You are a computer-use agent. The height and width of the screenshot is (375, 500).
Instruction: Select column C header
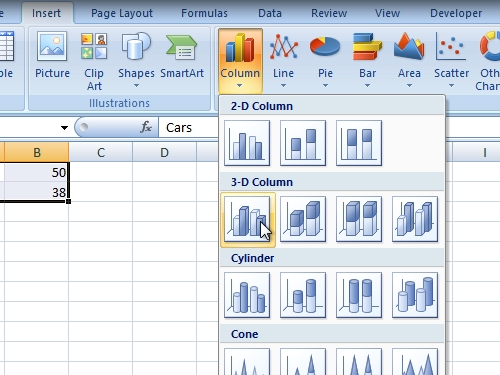[x=101, y=153]
